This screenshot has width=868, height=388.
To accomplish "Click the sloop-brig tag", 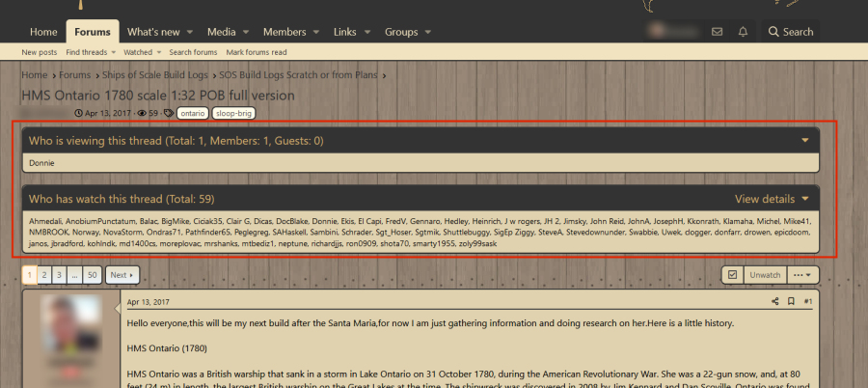I will (x=233, y=113).
